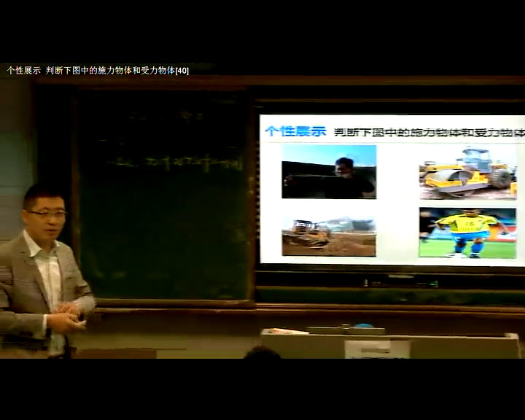525x420 pixels.
Task: Select the archer photo on the slide
Action: click(x=329, y=171)
